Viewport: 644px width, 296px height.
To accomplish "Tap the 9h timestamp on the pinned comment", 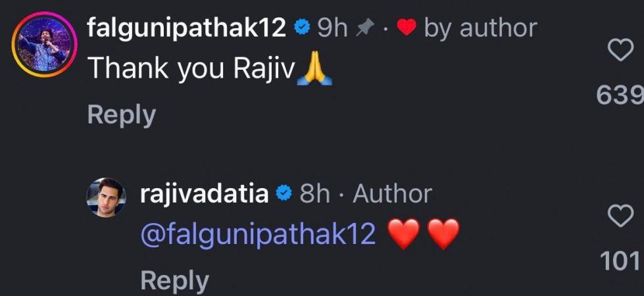I will tap(332, 29).
